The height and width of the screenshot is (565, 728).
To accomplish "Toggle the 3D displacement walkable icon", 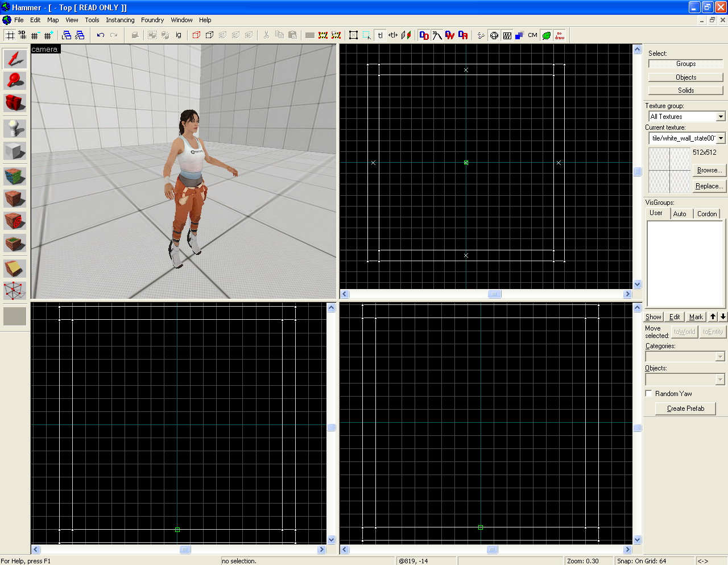I will pyautogui.click(x=437, y=35).
